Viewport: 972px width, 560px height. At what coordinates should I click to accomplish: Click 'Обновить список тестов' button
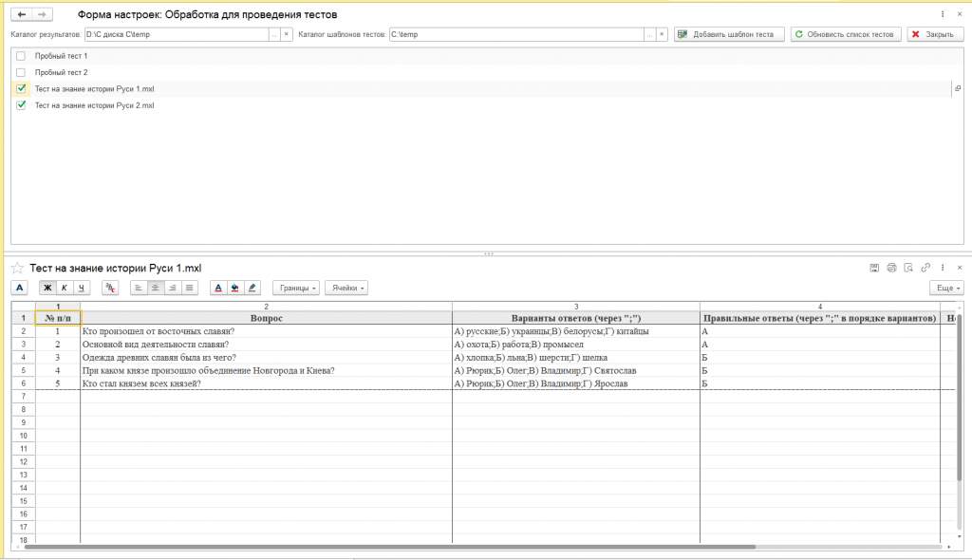(x=844, y=34)
